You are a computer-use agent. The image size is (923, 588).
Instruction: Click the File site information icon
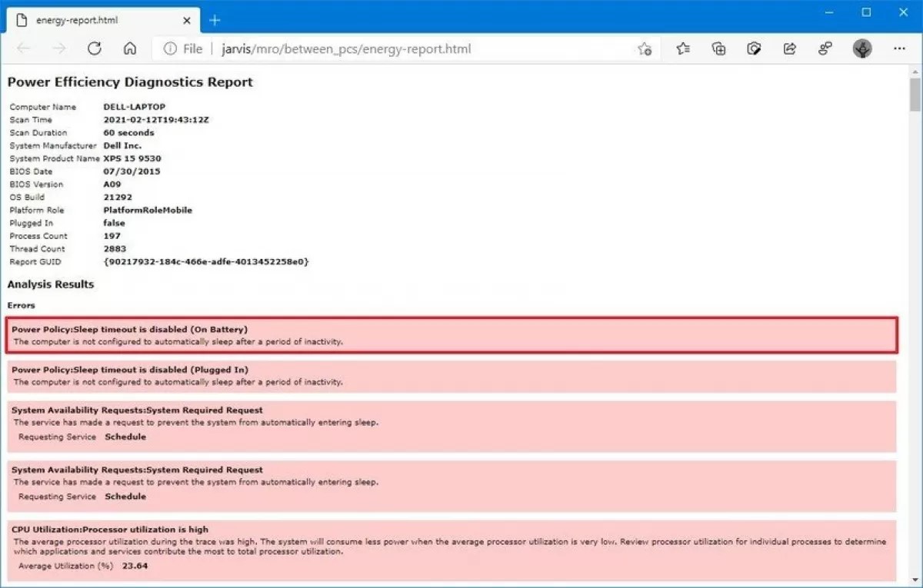click(x=182, y=49)
